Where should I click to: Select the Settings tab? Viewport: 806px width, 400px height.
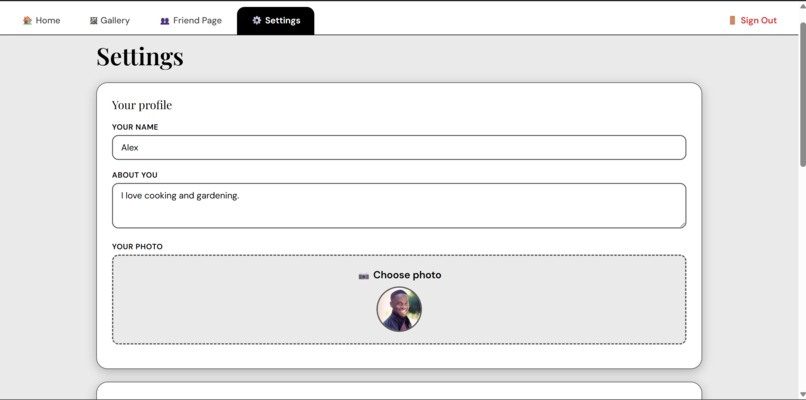276,21
